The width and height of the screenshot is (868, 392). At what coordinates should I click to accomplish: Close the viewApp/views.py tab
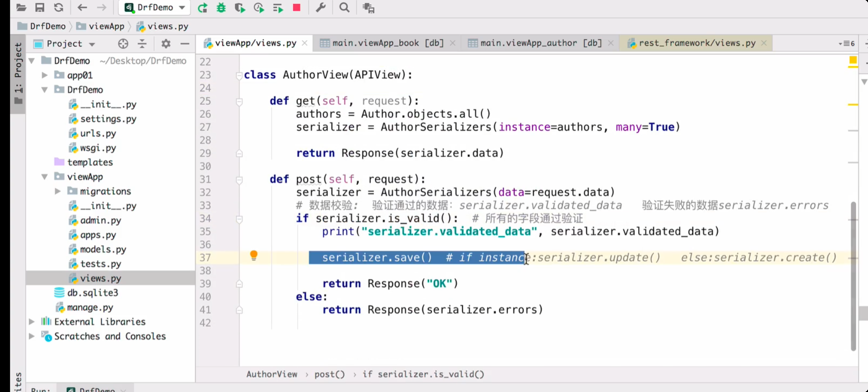(305, 43)
